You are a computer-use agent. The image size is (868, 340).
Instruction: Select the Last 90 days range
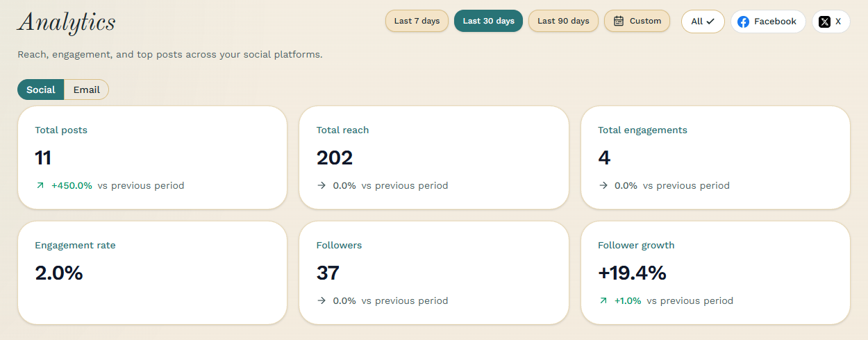[563, 21]
